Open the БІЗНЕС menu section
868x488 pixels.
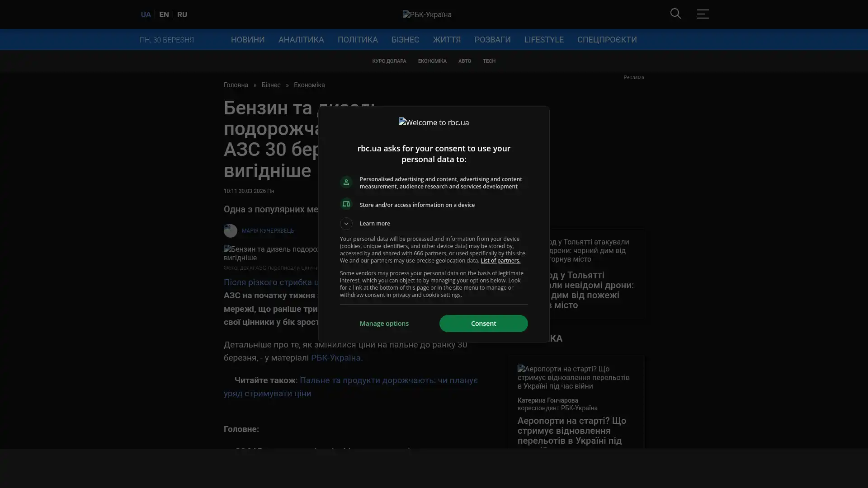click(x=405, y=40)
